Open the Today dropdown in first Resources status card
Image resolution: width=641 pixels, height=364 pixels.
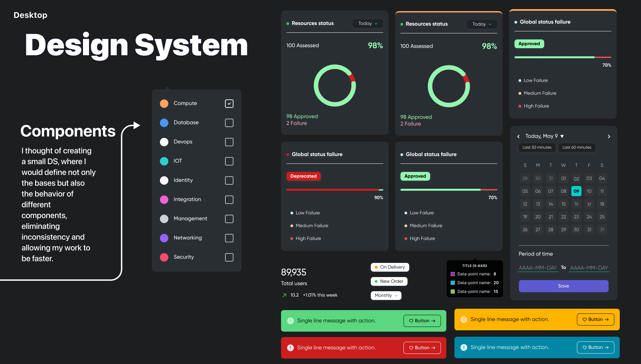click(x=368, y=24)
